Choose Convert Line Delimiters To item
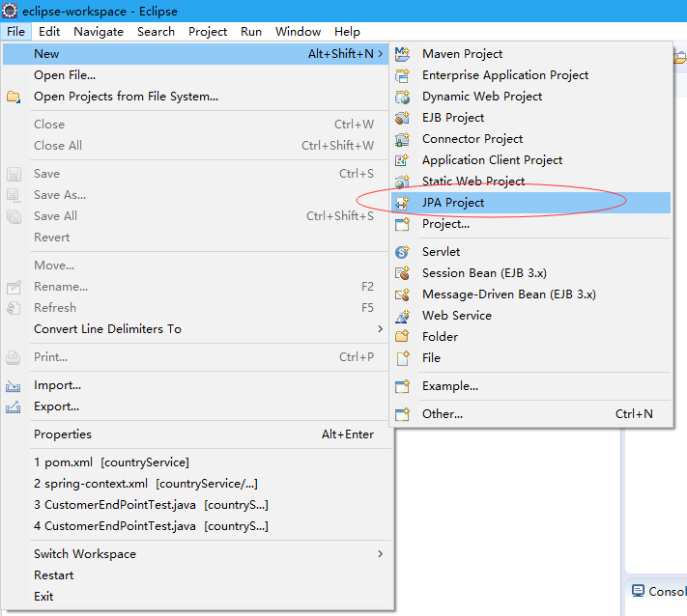The image size is (687, 616). click(195, 329)
